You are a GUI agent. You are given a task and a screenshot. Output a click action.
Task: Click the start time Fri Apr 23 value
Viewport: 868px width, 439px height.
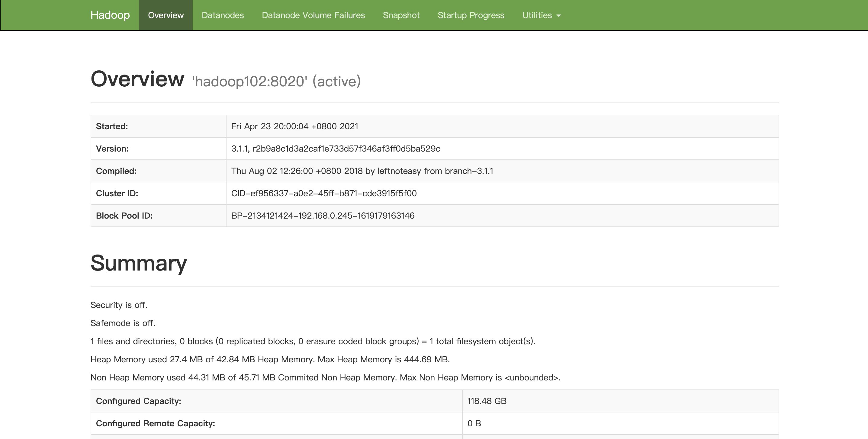[294, 126]
